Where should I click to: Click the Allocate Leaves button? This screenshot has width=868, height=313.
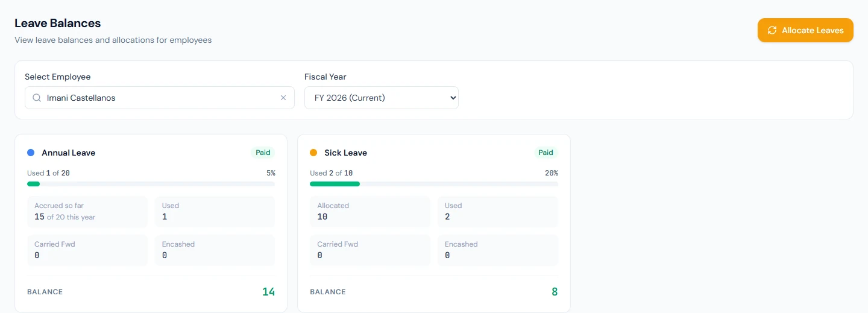click(x=805, y=30)
